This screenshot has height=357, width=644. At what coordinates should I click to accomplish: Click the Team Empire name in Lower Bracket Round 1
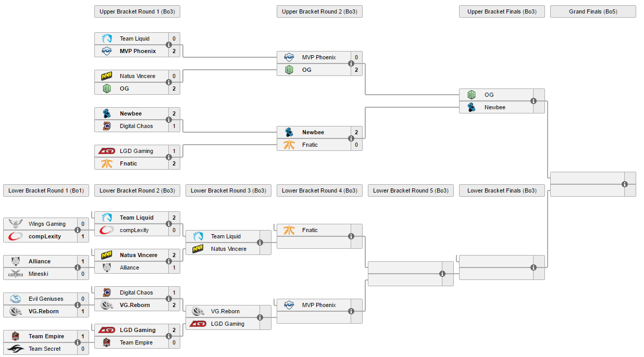[x=46, y=336]
